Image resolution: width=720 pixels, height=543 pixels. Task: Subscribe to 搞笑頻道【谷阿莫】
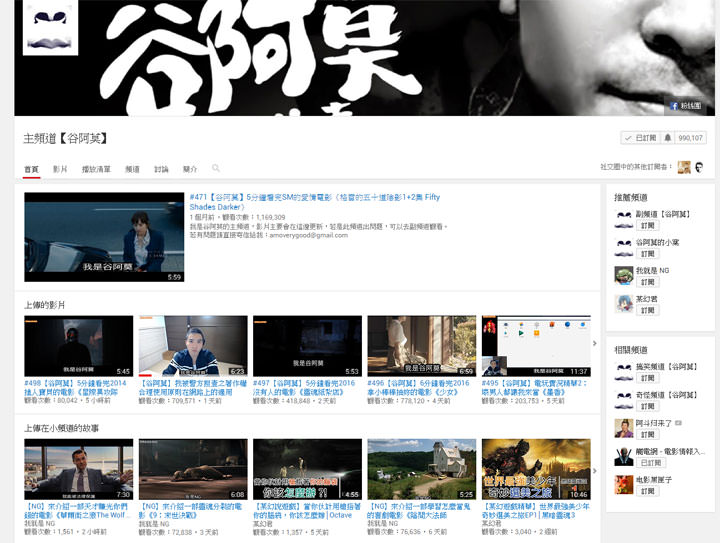[647, 378]
